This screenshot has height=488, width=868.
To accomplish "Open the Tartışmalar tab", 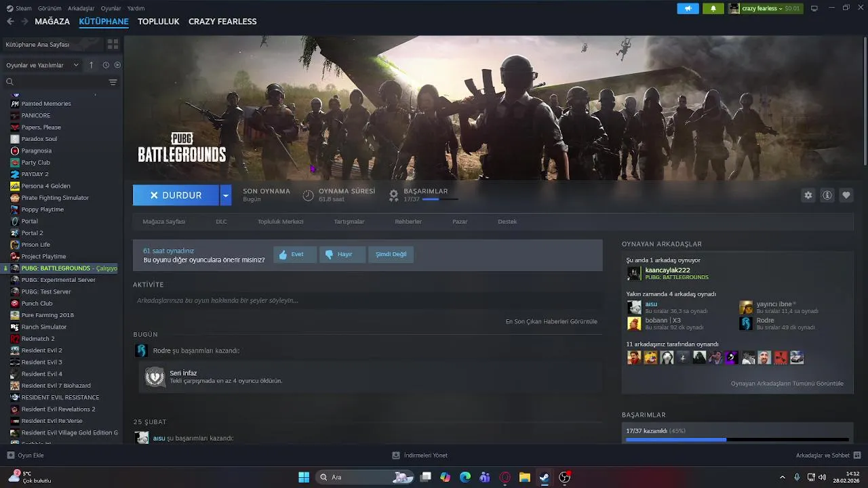I will [x=349, y=222].
